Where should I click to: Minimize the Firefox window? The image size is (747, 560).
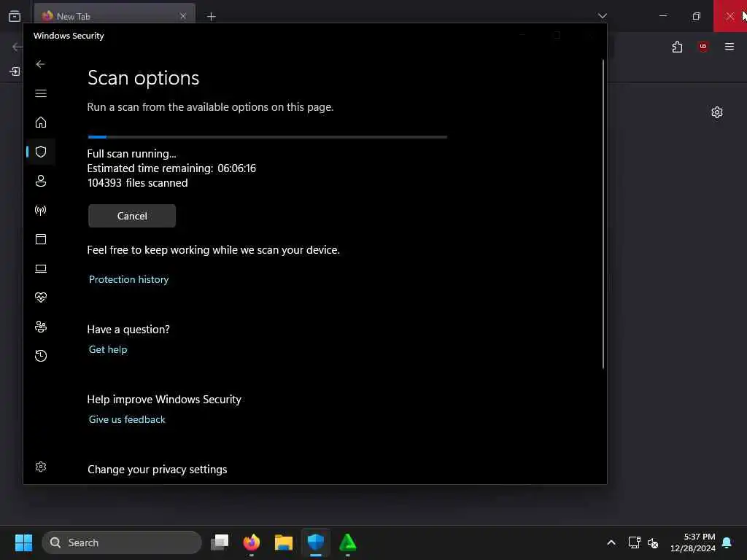tap(663, 16)
